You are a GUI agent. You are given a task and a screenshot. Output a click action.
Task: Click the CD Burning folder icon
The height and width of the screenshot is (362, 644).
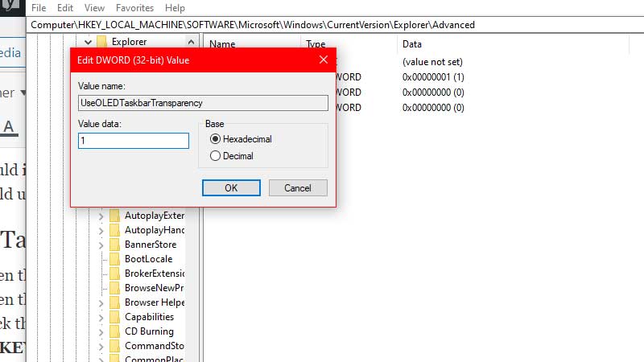click(115, 331)
